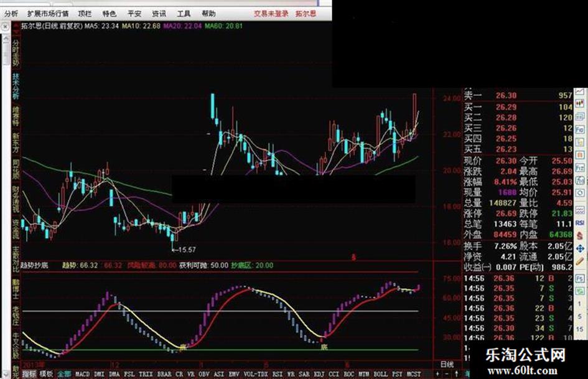
Task: Select the 财务透视 sidebar tab
Action: tap(16, 199)
